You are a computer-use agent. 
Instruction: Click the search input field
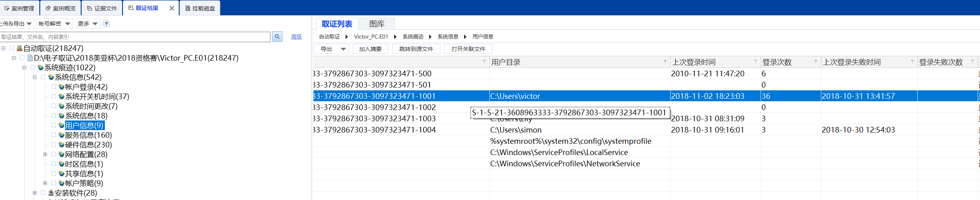point(135,37)
